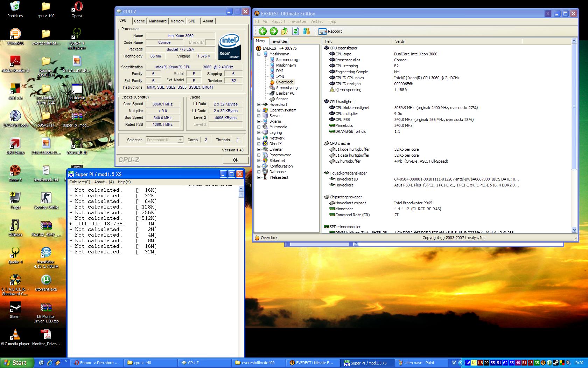Expand the Lagring tree node
Screen dimensions: 588x368
[x=259, y=132]
